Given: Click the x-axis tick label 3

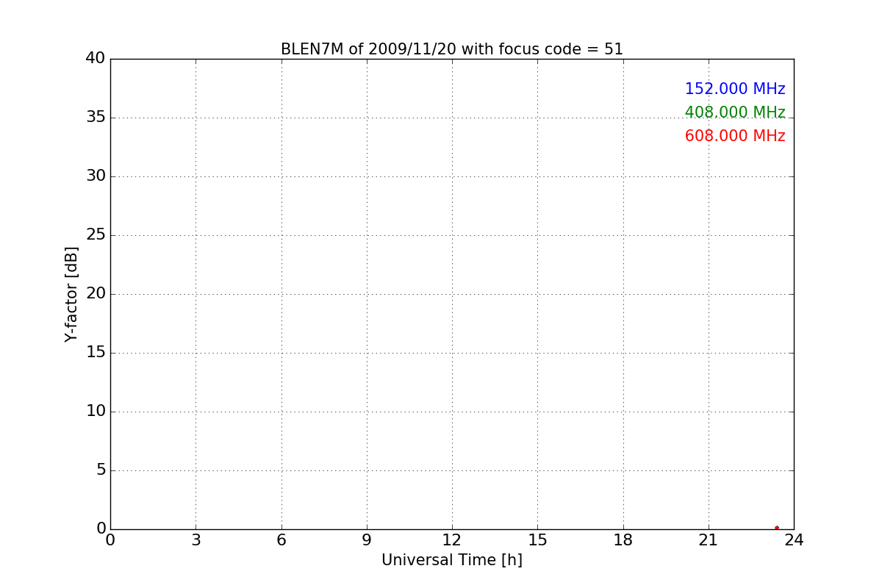Looking at the screenshot, I should (x=196, y=540).
